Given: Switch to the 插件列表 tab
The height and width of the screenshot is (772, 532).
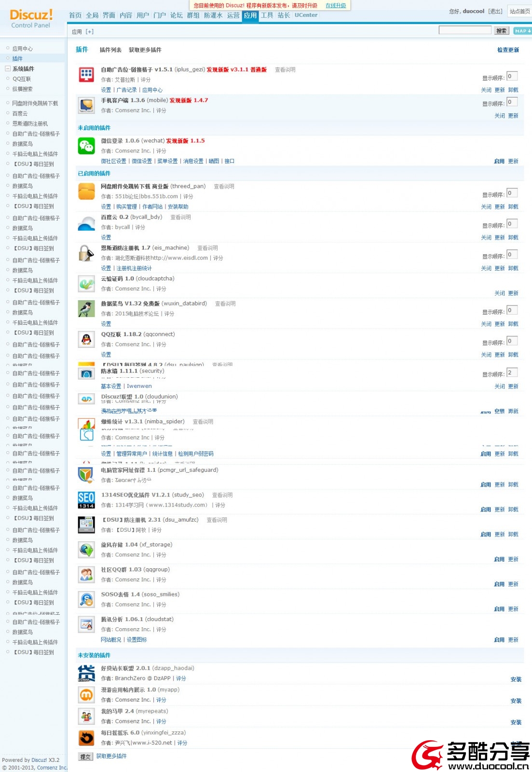Looking at the screenshot, I should [x=110, y=50].
